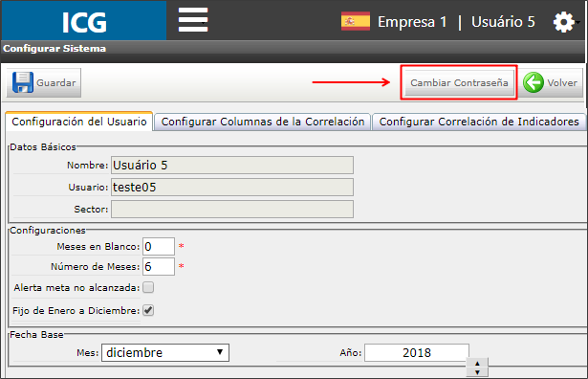Click the Configurar Sistema title
The width and height of the screenshot is (588, 379).
click(x=54, y=49)
